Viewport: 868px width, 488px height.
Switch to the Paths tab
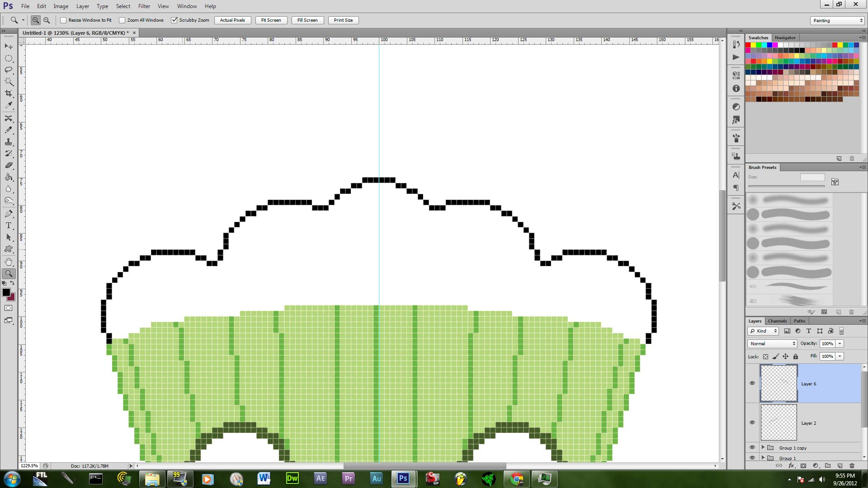(799, 321)
